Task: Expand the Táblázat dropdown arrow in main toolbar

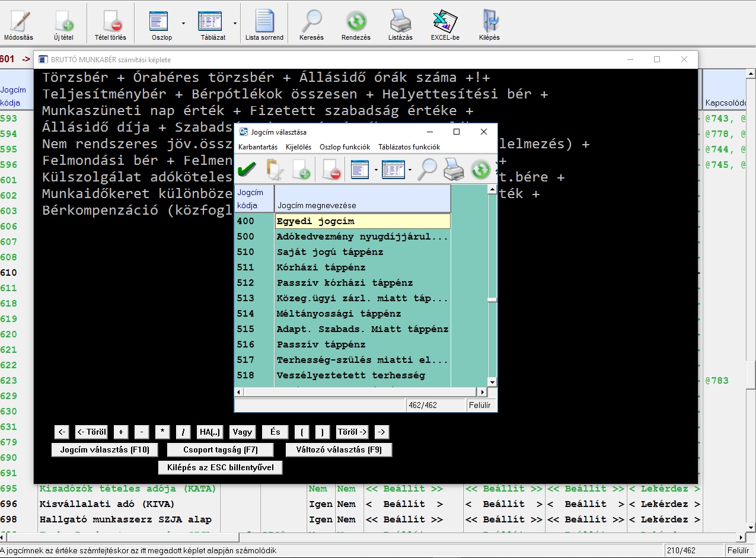Action: (x=235, y=24)
